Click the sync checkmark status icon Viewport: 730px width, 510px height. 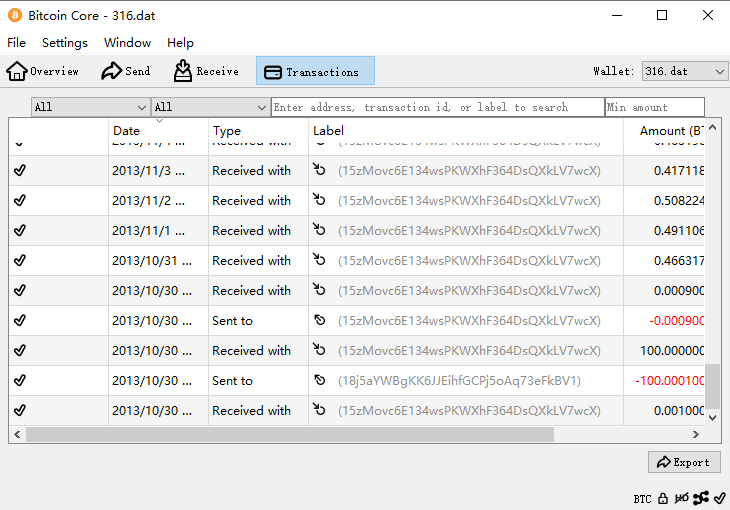[719, 498]
